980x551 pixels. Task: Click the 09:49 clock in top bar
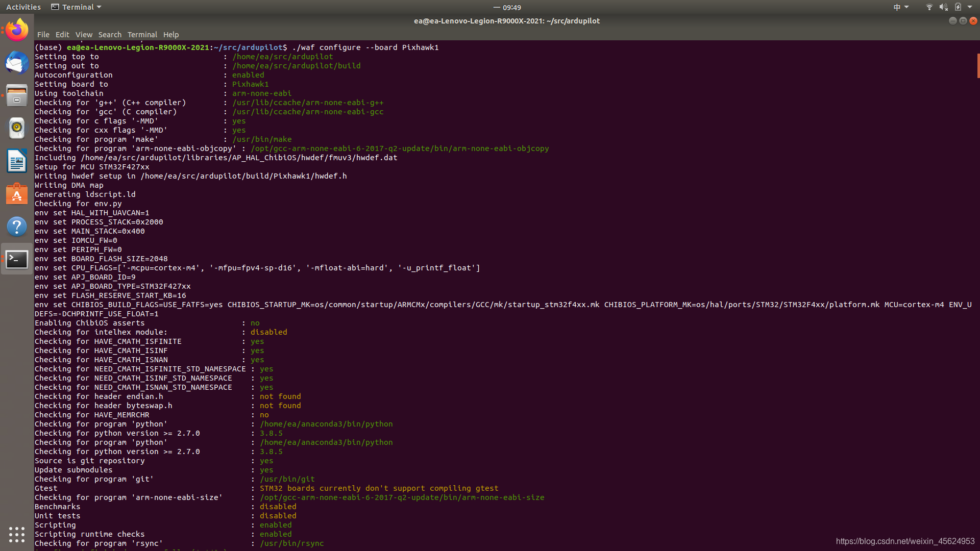click(x=511, y=7)
